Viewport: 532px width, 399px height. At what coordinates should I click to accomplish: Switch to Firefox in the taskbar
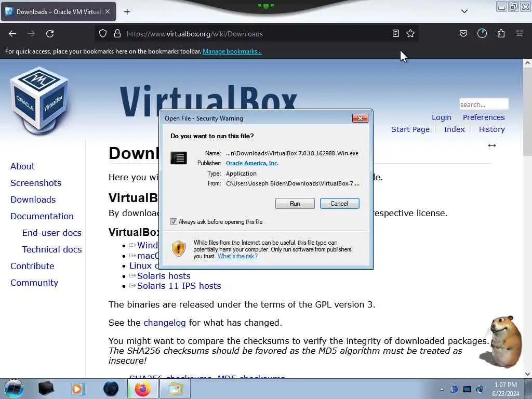[142, 389]
